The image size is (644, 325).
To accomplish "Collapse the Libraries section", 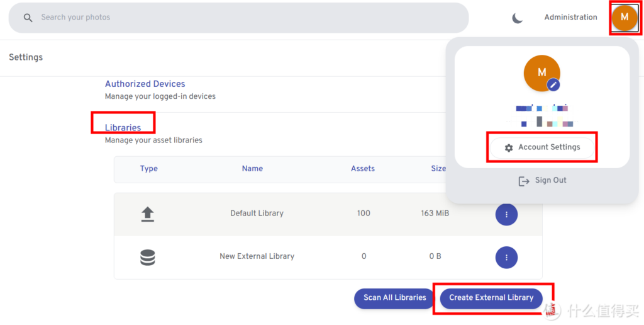I will click(x=123, y=128).
